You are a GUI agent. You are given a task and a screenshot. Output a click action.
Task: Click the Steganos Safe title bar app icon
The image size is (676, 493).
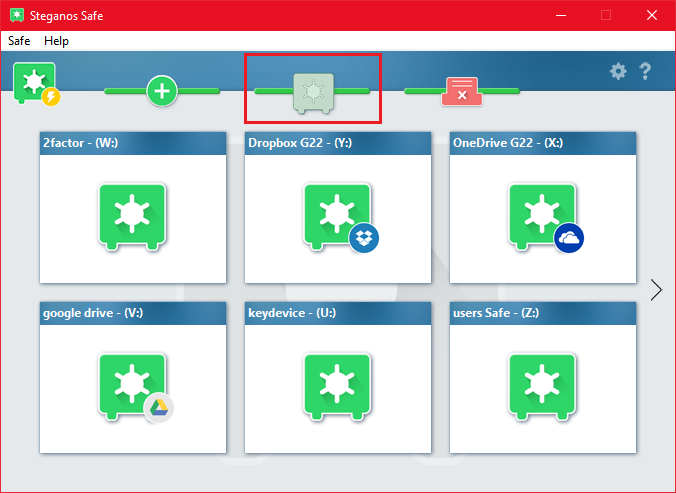click(13, 15)
